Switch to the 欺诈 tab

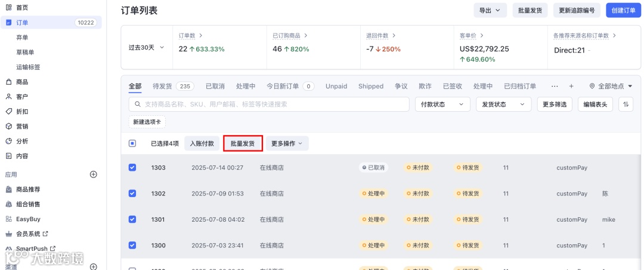coord(425,86)
